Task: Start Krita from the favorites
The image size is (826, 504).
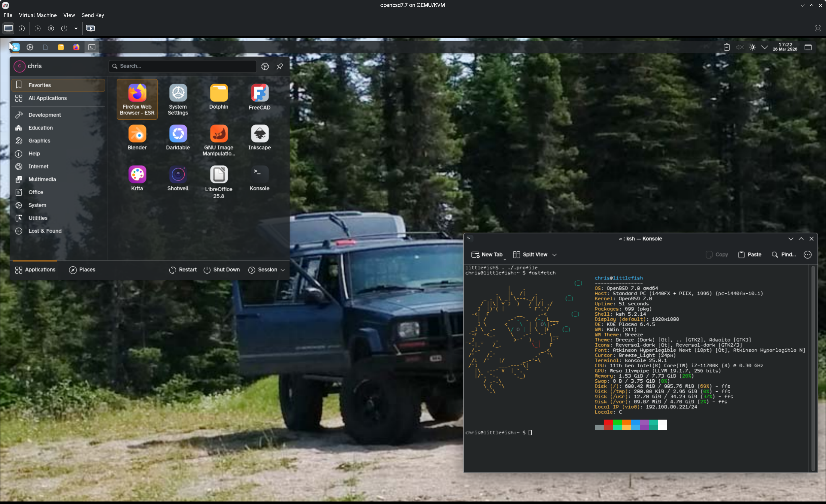Action: [x=137, y=175]
